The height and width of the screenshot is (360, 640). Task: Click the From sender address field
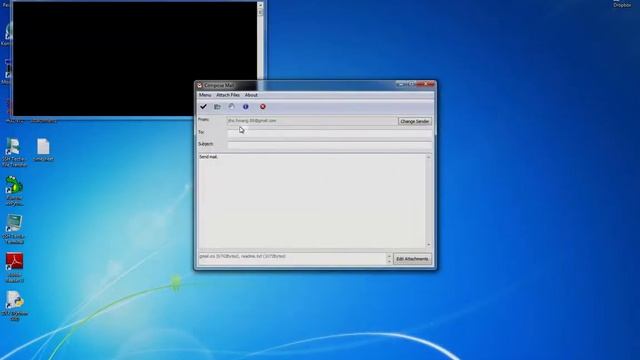(x=311, y=121)
